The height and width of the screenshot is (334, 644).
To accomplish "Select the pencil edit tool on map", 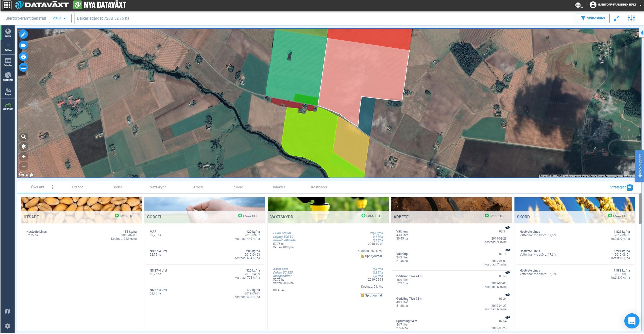I will (23, 35).
